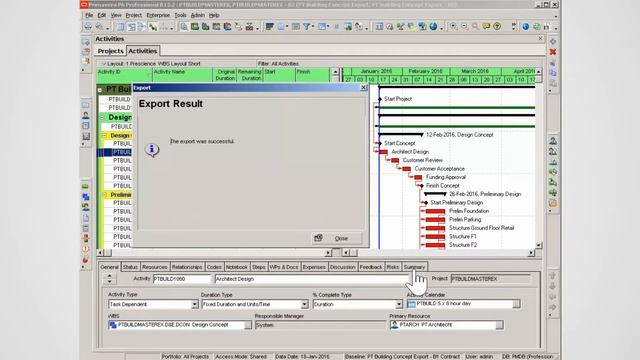Open the Activity Type dropdown

pyautogui.click(x=195, y=304)
